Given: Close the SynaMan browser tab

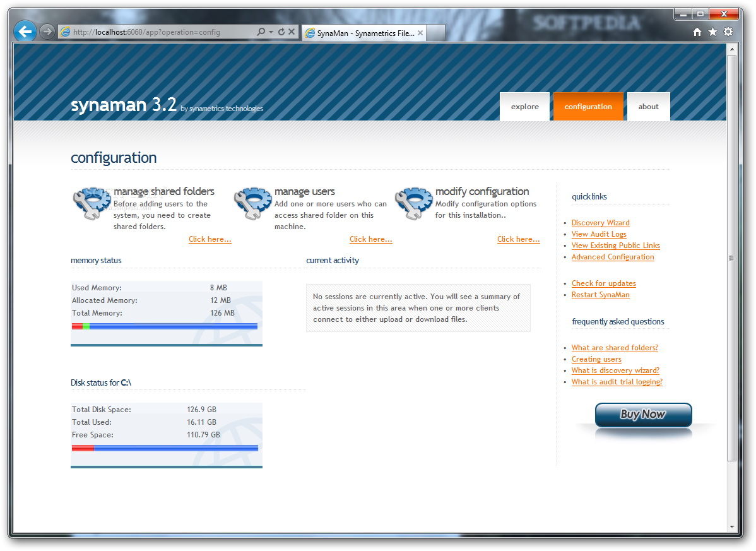Looking at the screenshot, I should pos(420,33).
